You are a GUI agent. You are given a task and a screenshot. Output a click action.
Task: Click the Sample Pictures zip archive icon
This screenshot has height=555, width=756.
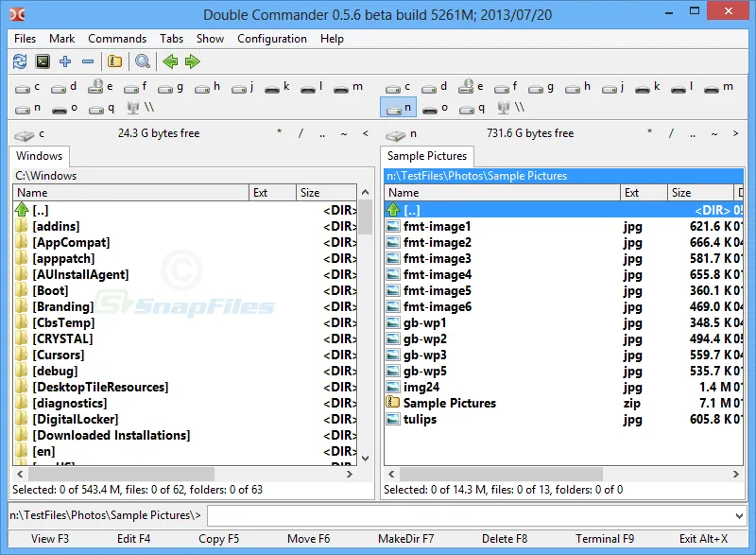pyautogui.click(x=393, y=402)
